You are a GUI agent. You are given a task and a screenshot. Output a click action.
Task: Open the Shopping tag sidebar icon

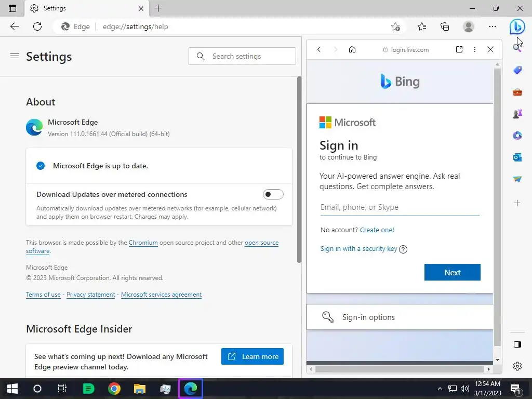tap(517, 70)
